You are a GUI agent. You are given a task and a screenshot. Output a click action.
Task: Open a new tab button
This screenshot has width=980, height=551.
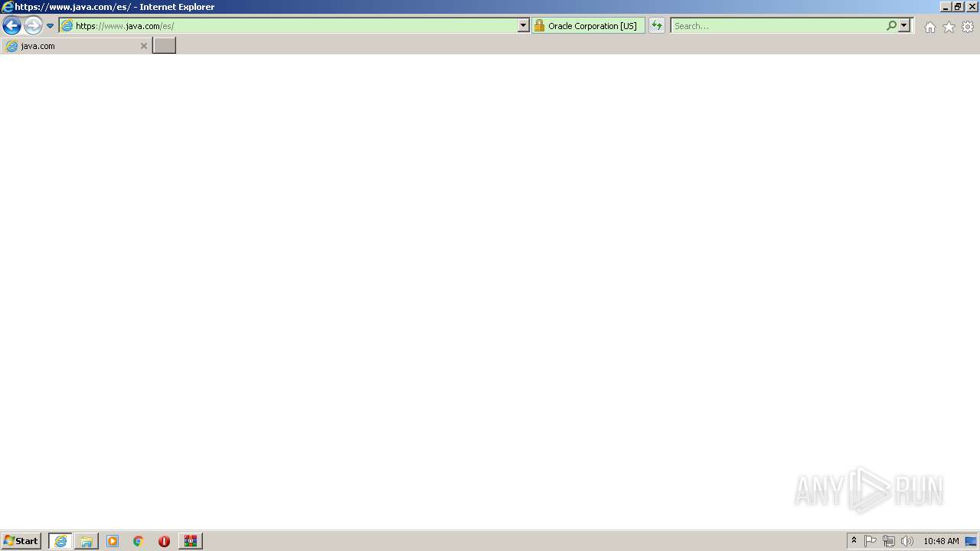(165, 45)
